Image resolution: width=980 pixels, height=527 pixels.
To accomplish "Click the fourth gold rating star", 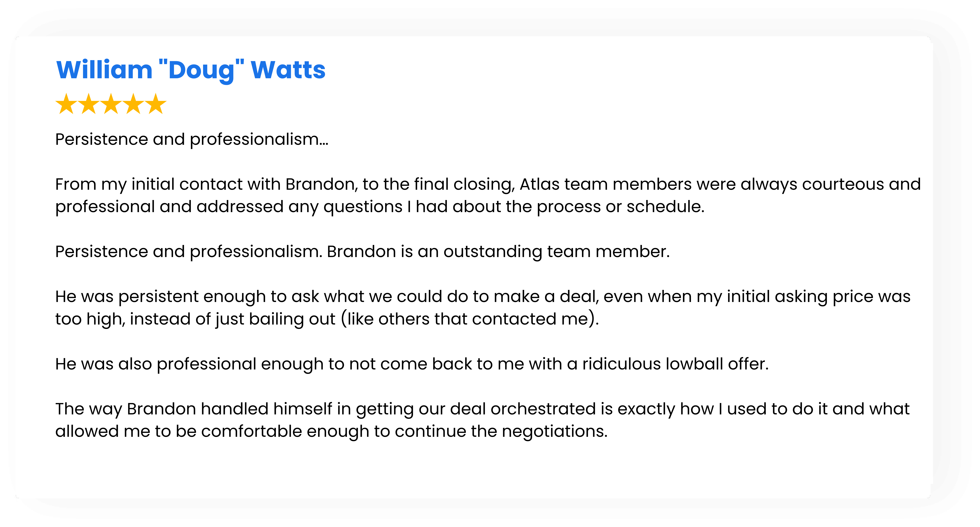I will (134, 104).
